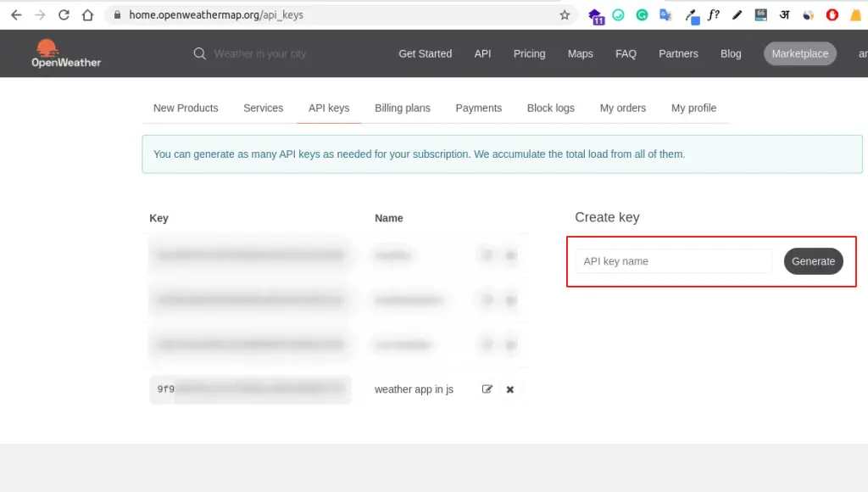
Task: Open the color picker eyedropper extension
Action: [x=692, y=16]
